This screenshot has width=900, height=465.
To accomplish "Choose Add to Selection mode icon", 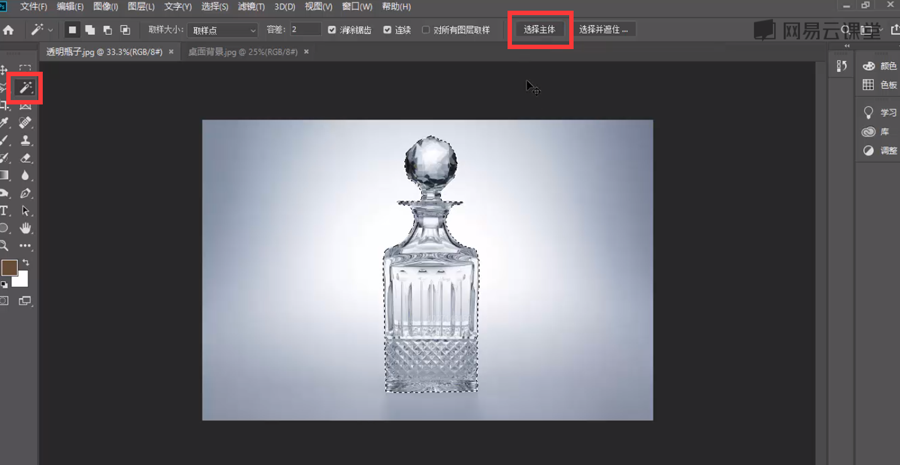I will (90, 30).
